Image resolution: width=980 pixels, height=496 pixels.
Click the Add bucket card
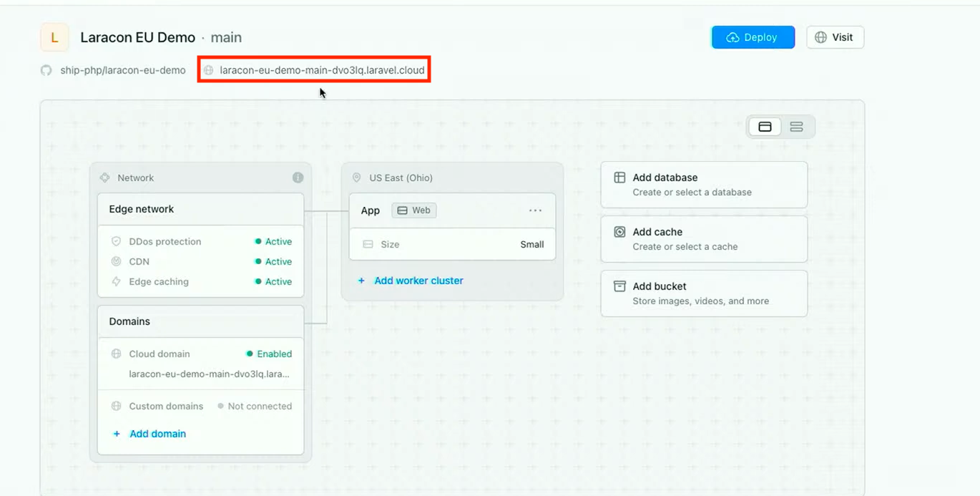coord(704,293)
